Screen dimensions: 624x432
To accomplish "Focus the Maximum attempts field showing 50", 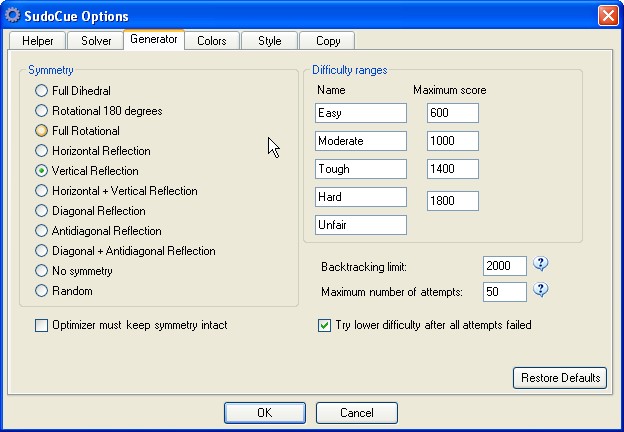I will (505, 292).
